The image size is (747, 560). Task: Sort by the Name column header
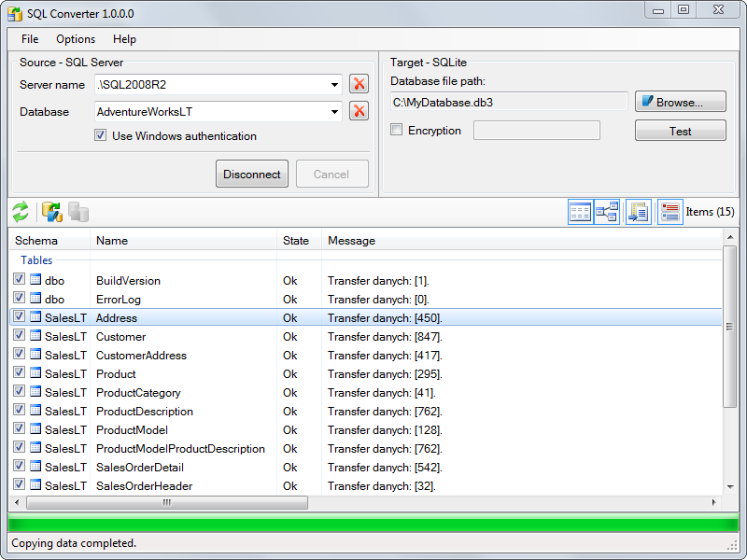coord(183,241)
